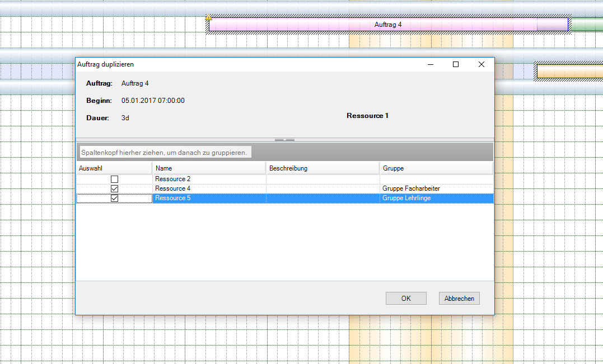Maximize the Auftrag duplizieren dialog
The height and width of the screenshot is (364, 603).
point(455,64)
